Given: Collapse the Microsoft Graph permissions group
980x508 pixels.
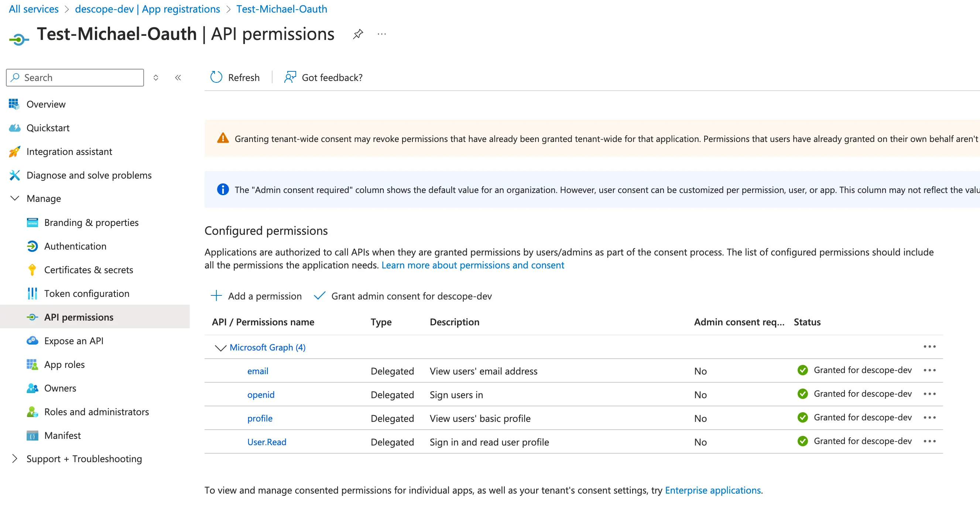Looking at the screenshot, I should tap(221, 347).
